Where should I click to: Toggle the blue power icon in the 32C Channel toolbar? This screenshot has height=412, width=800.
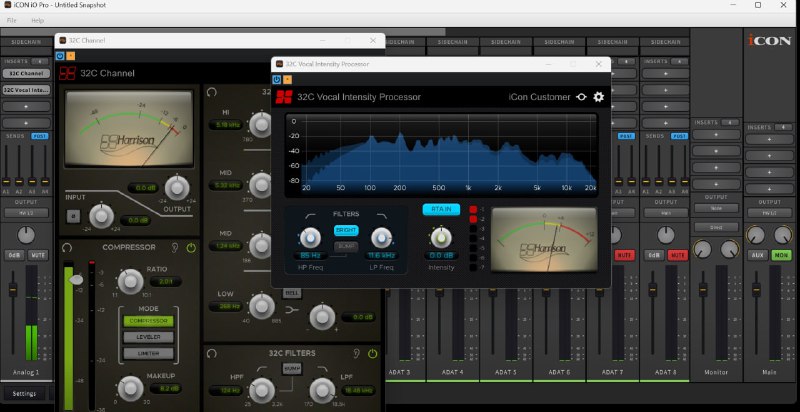pos(60,56)
